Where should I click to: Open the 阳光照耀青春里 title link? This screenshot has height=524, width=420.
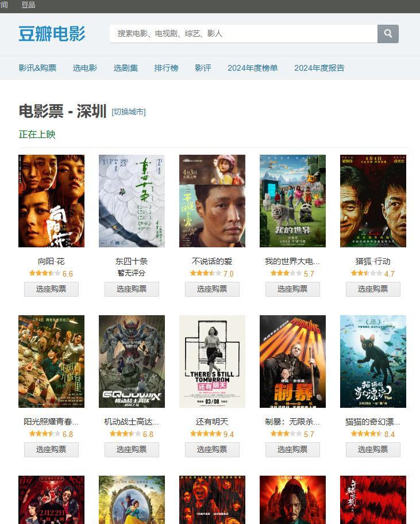coord(51,422)
